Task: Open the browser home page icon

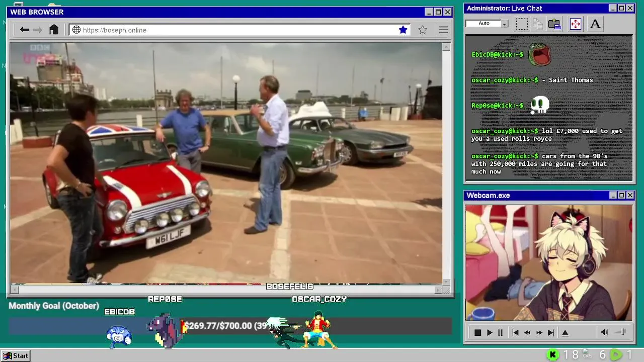Action: 54,30
